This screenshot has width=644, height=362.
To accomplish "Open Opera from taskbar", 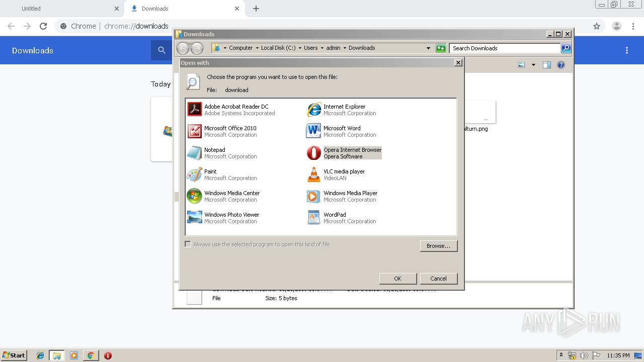I will click(108, 355).
